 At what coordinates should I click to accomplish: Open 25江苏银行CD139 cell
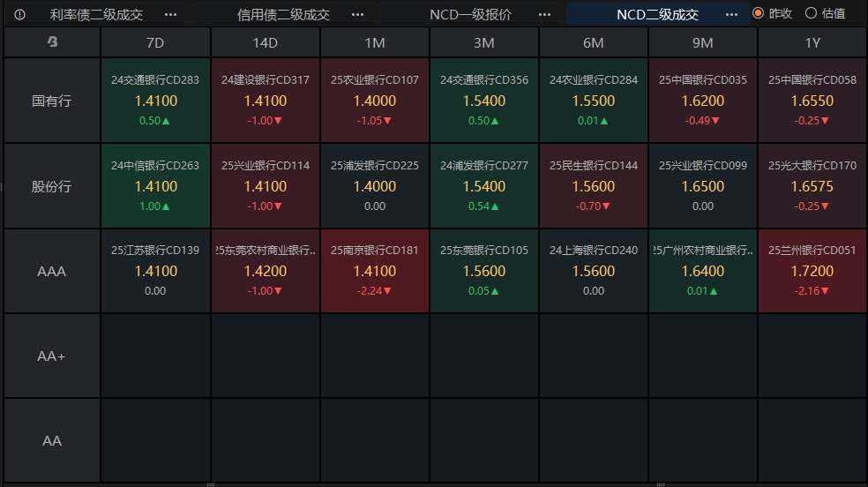(155, 271)
